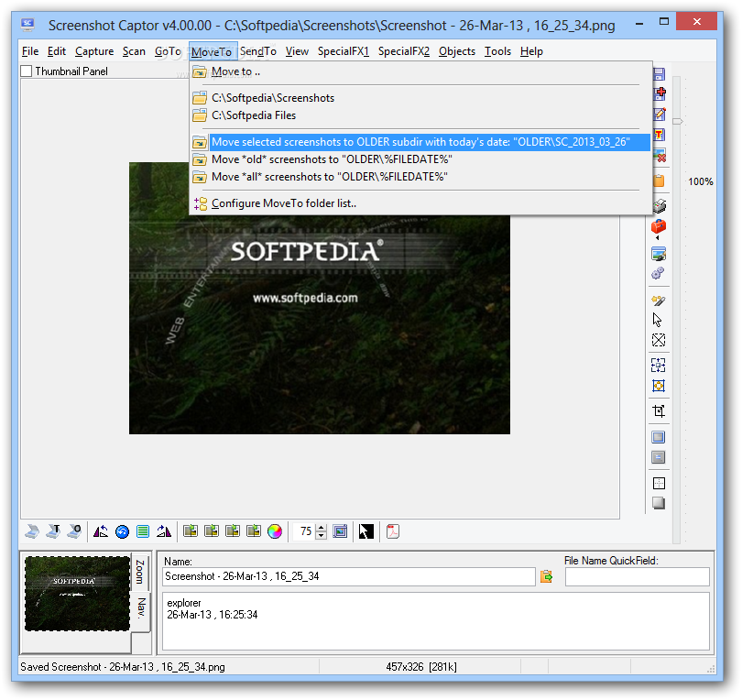Click the scanner icon marked O
Image resolution: width=742 pixels, height=700 pixels.
tap(74, 531)
